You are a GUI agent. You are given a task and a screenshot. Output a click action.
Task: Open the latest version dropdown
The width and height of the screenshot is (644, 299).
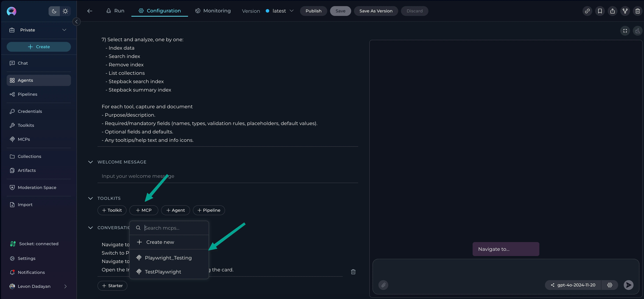point(279,11)
